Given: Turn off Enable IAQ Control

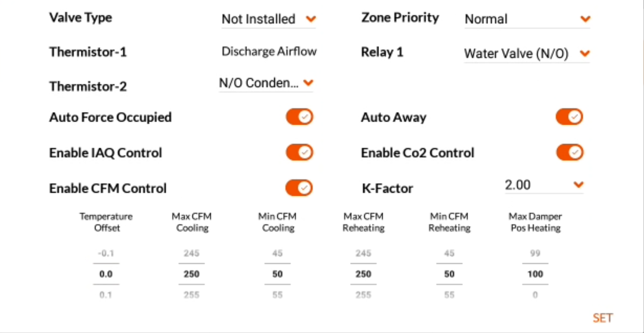Looking at the screenshot, I should click(x=299, y=152).
